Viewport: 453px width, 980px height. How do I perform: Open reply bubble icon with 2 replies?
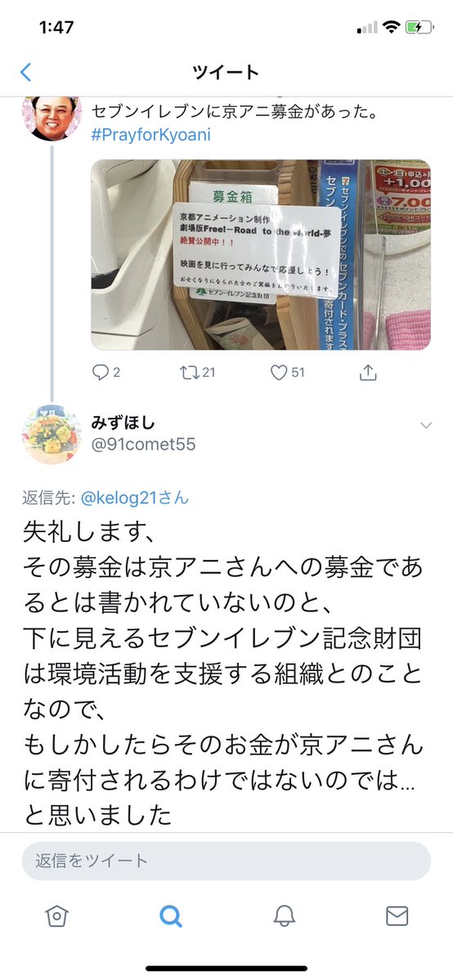[100, 373]
